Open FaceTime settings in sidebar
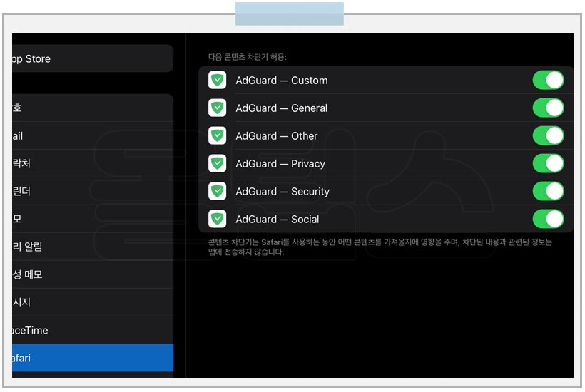 tap(93, 330)
